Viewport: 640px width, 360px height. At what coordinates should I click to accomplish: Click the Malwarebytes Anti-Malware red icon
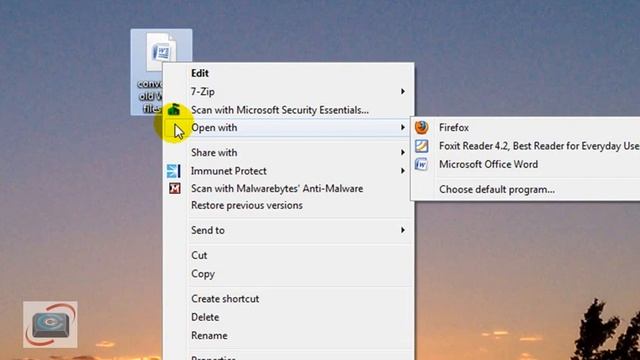(175, 188)
